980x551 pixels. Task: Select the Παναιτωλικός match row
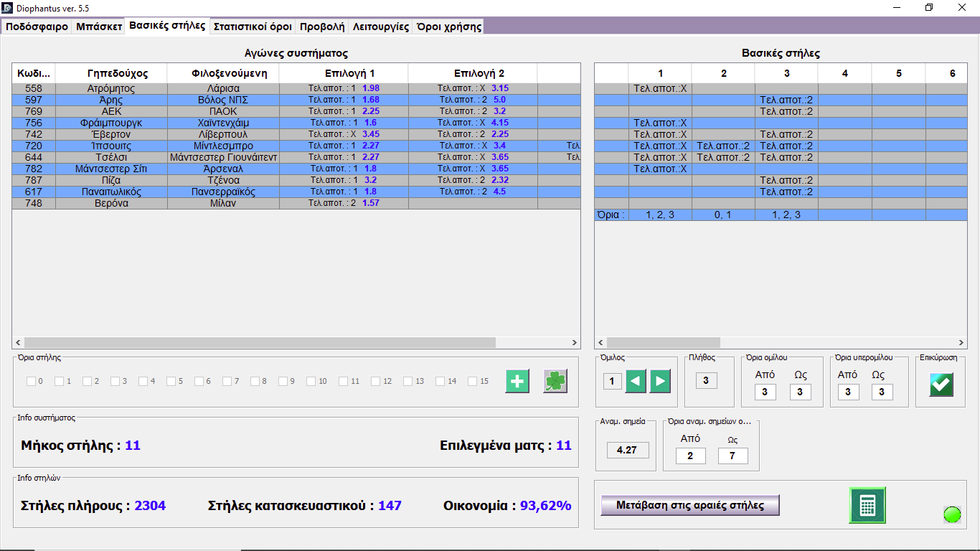(x=296, y=192)
